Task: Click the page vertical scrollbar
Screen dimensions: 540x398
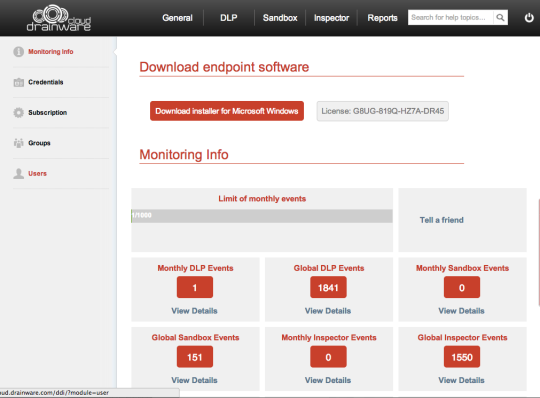Action: pos(538,252)
